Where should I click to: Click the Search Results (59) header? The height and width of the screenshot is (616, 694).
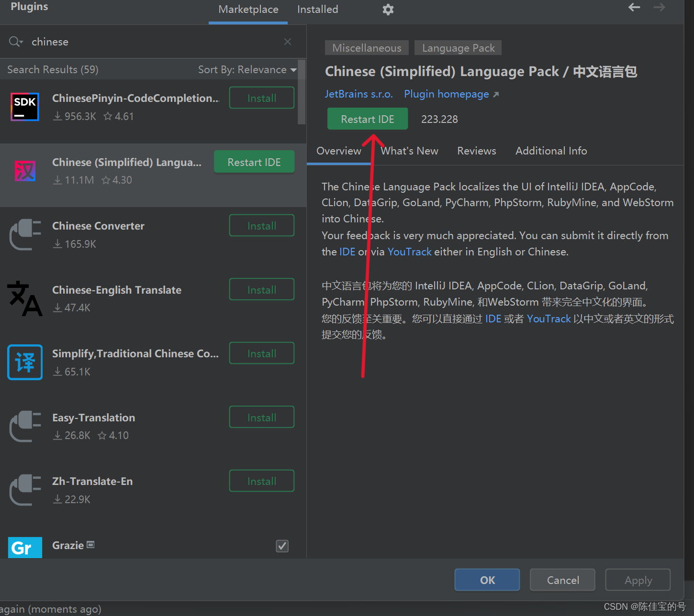point(53,70)
